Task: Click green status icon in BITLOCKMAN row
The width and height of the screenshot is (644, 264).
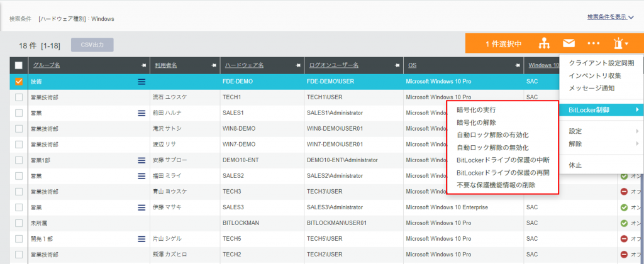Action: pyautogui.click(x=625, y=223)
